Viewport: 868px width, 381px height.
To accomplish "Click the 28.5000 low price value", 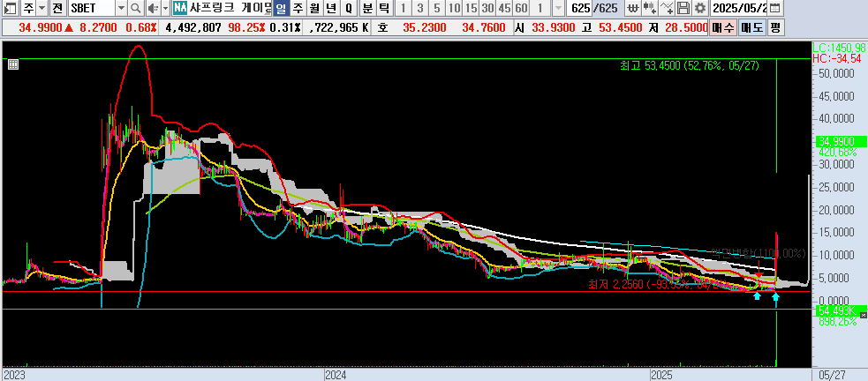I will [x=688, y=27].
